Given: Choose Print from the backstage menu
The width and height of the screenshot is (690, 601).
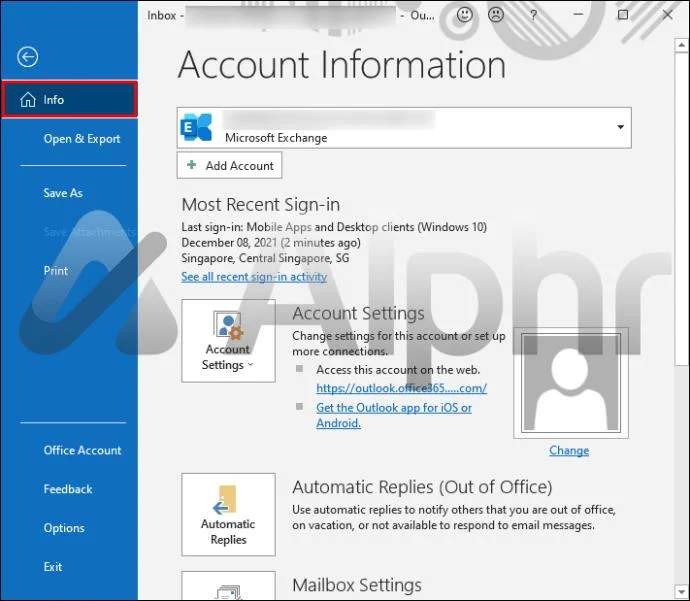Looking at the screenshot, I should (55, 270).
